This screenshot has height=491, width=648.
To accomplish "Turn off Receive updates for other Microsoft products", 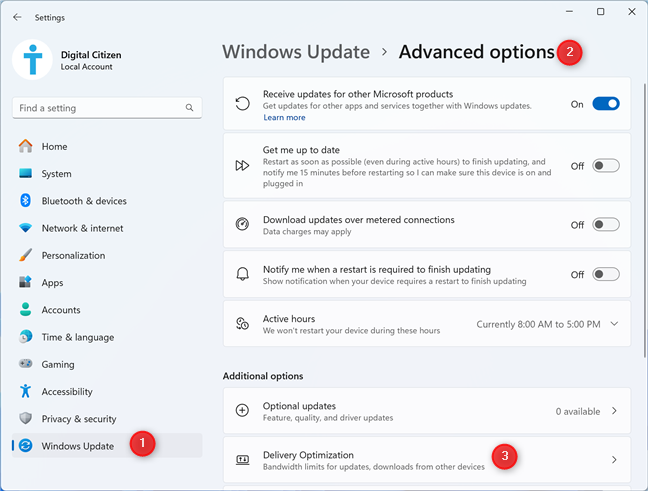I will click(606, 104).
